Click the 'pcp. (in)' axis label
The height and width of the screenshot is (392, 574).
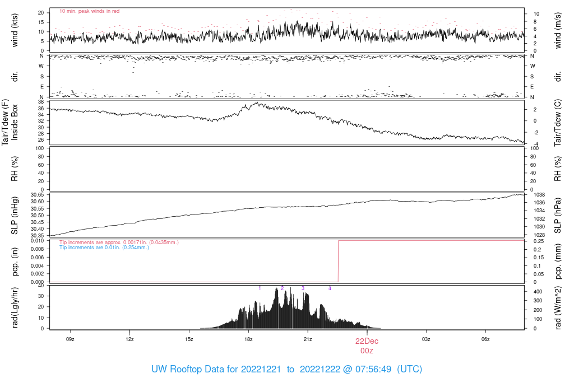[x=15, y=262]
